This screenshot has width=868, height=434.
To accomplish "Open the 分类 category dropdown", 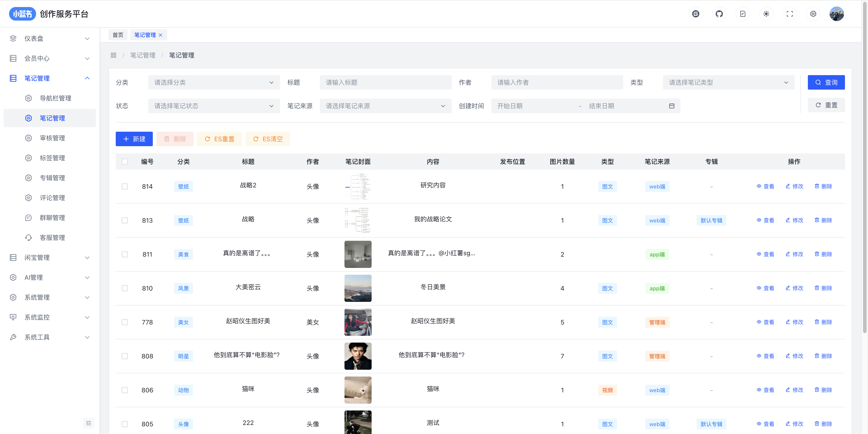I will coord(214,82).
